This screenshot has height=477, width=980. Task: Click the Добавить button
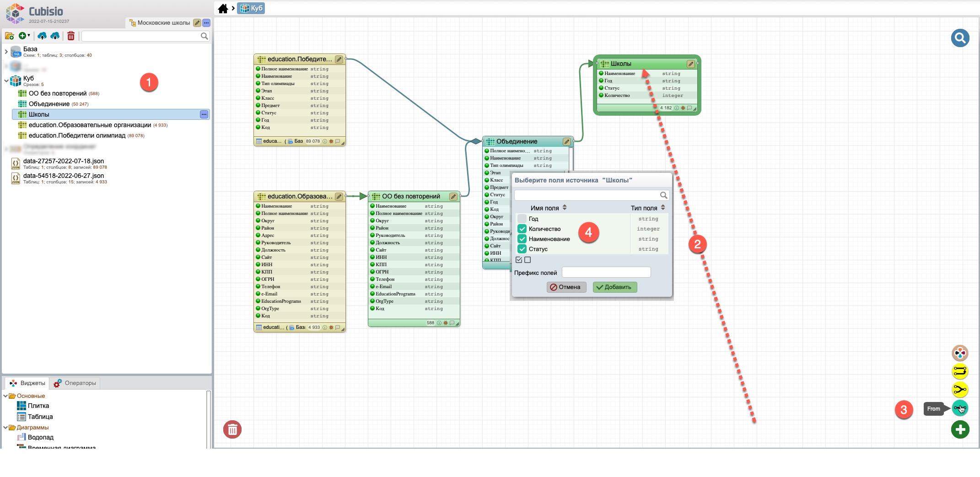(614, 287)
